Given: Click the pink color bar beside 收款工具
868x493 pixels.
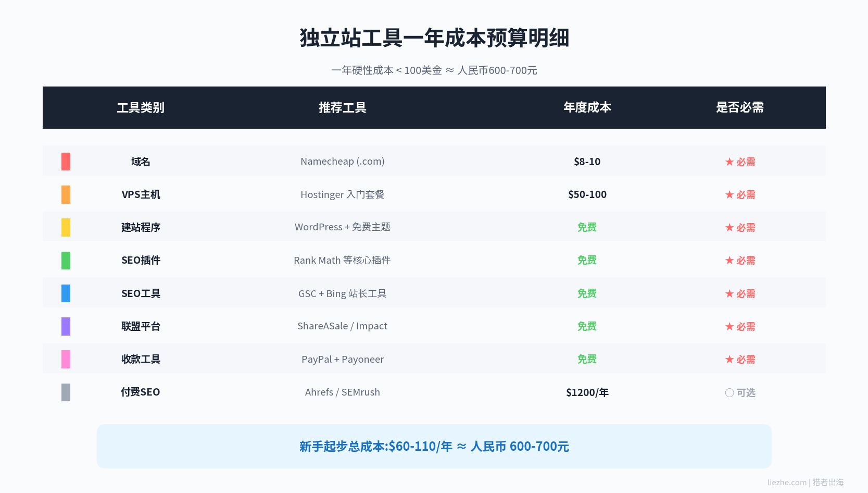Looking at the screenshot, I should coord(66,359).
